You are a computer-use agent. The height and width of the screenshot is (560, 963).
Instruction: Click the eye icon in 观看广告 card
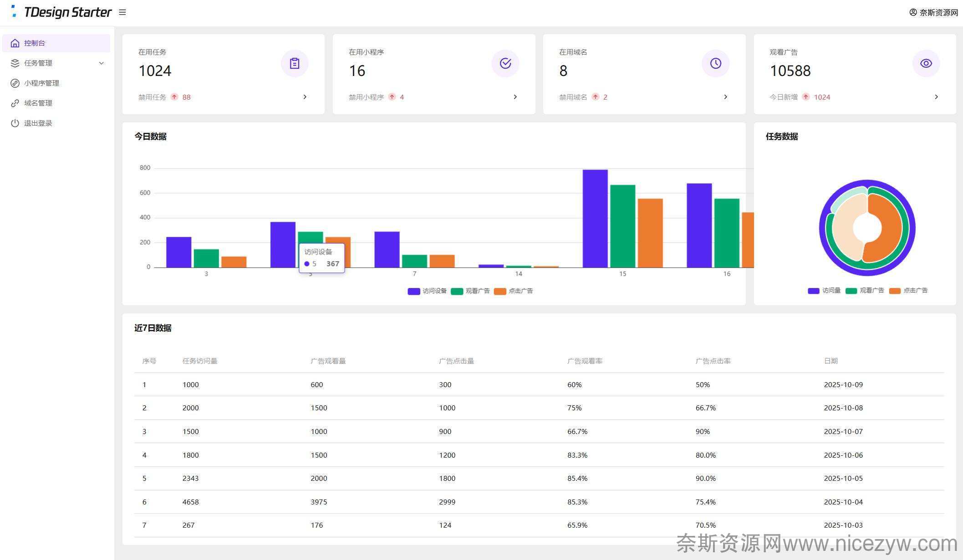click(926, 63)
